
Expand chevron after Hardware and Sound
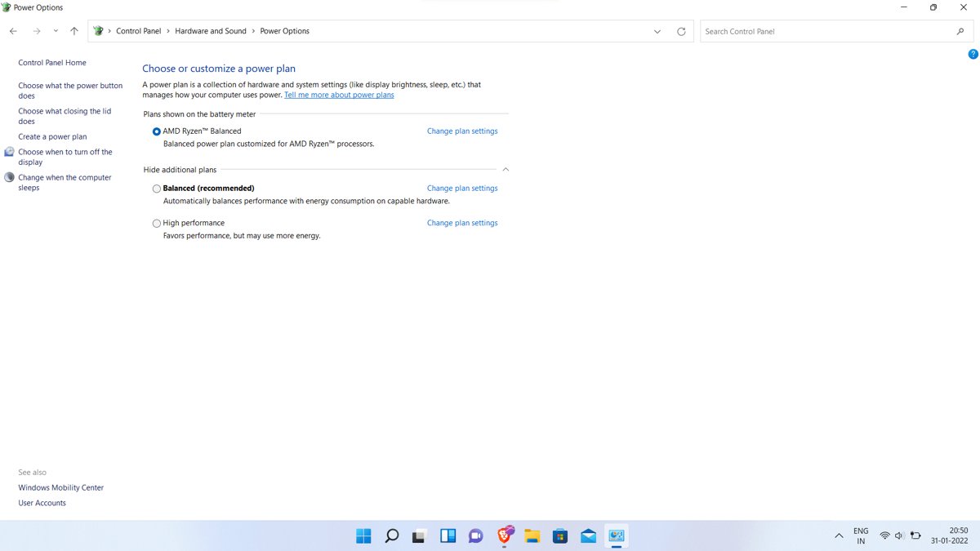[x=253, y=31]
